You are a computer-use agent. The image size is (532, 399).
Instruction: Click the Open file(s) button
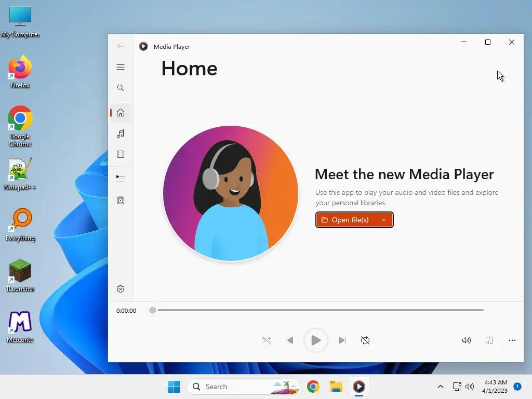click(x=345, y=220)
